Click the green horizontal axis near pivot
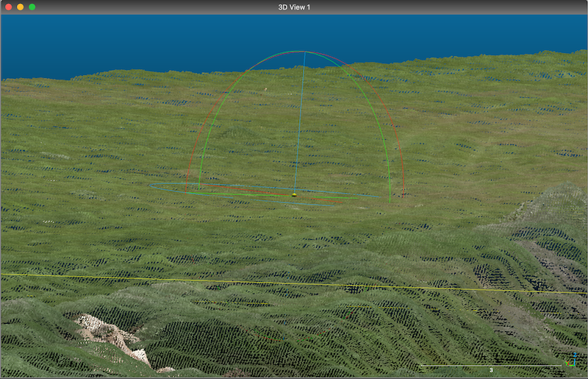 [331, 196]
